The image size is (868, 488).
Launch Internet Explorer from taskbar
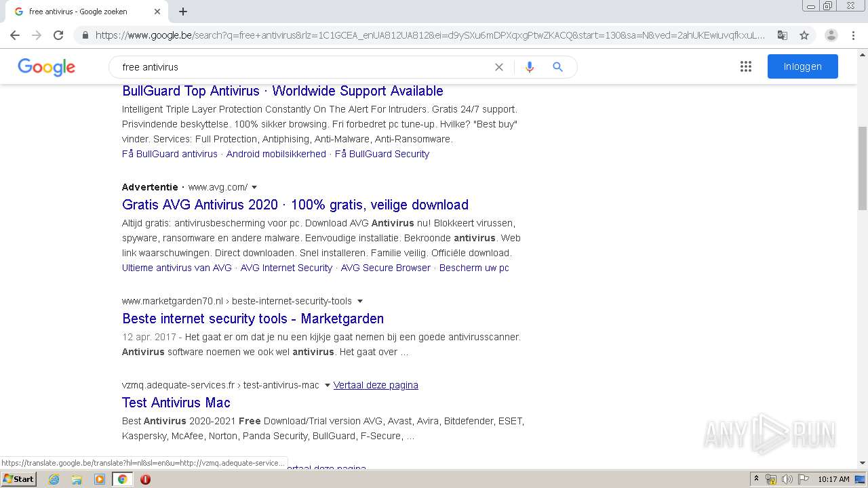54,479
